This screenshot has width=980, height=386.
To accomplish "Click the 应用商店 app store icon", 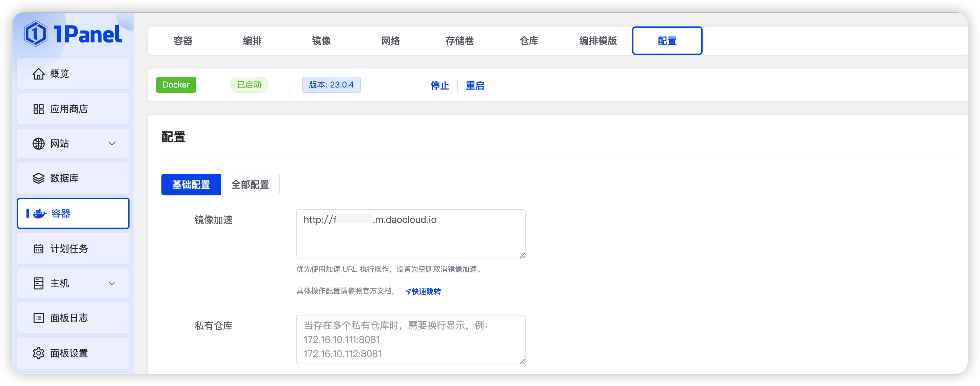I will tap(38, 109).
